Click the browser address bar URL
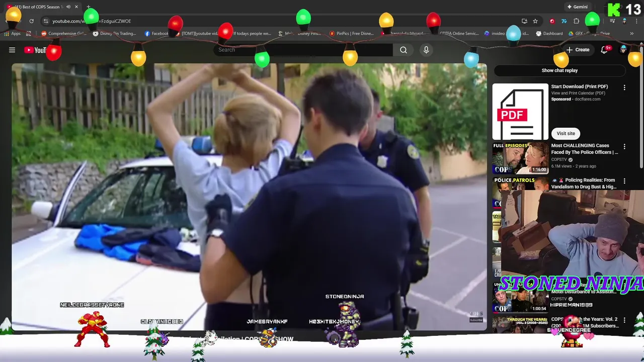The image size is (644, 362). pyautogui.click(x=92, y=21)
